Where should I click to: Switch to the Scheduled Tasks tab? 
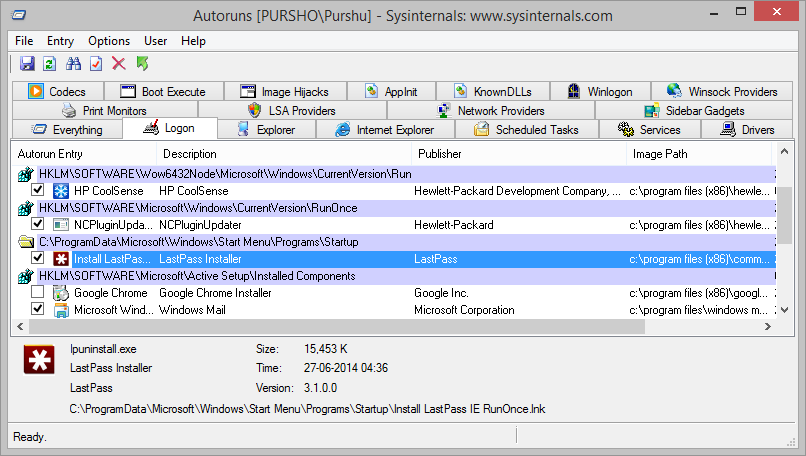point(527,130)
